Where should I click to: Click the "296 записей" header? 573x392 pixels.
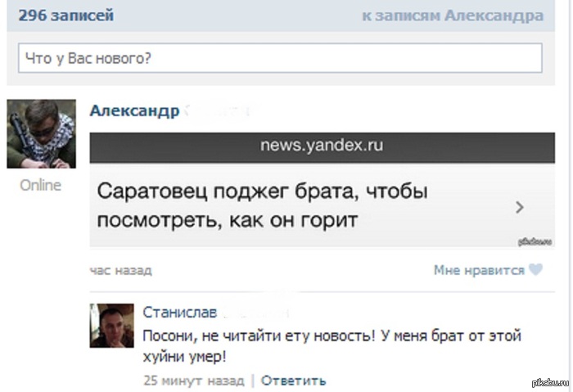pyautogui.click(x=66, y=16)
